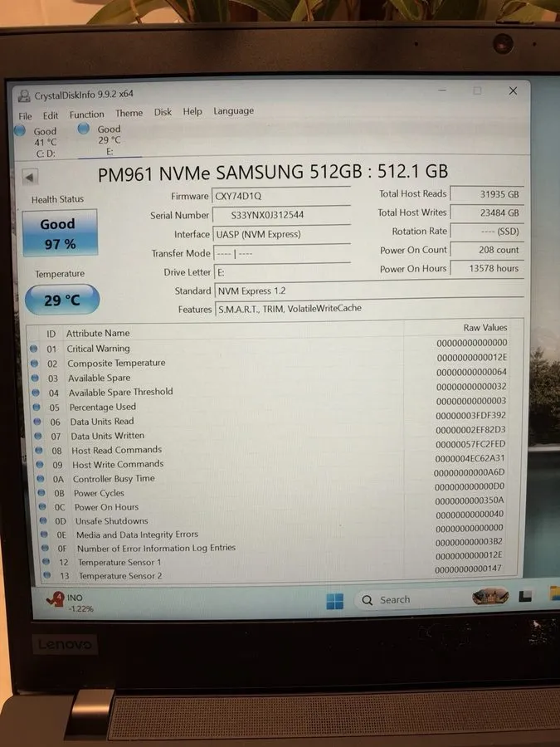Click the Firmware field CXY74D1Q

[281, 196]
